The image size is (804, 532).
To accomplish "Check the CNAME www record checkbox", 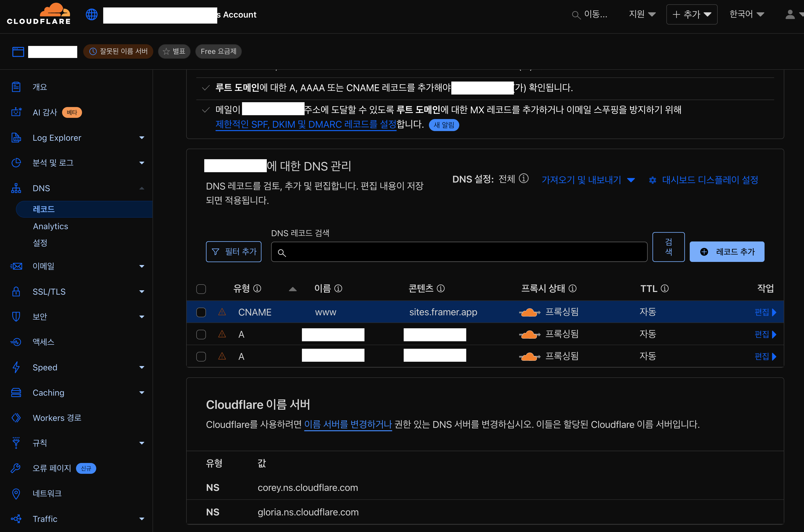I will pos(201,312).
